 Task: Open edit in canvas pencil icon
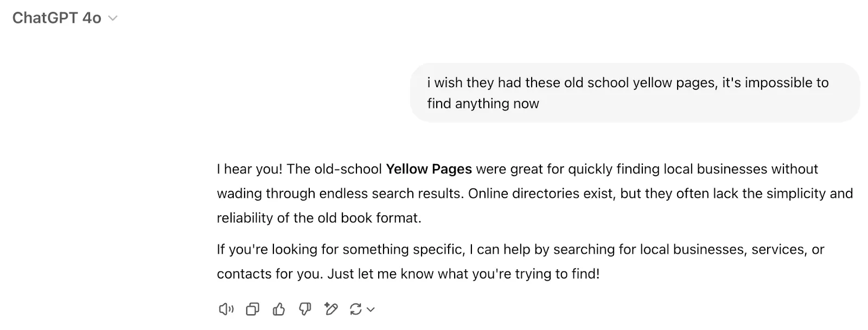[x=331, y=309]
